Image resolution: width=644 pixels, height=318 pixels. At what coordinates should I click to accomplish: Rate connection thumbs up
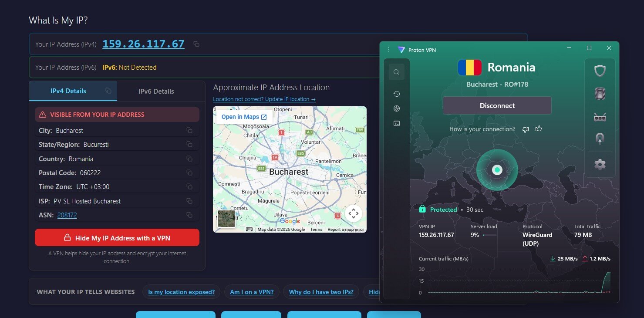click(539, 129)
